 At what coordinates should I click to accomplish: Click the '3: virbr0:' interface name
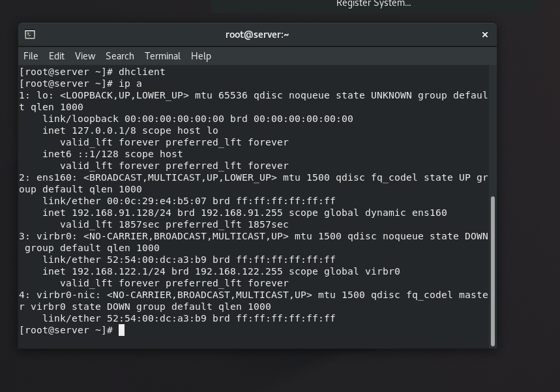click(48, 236)
